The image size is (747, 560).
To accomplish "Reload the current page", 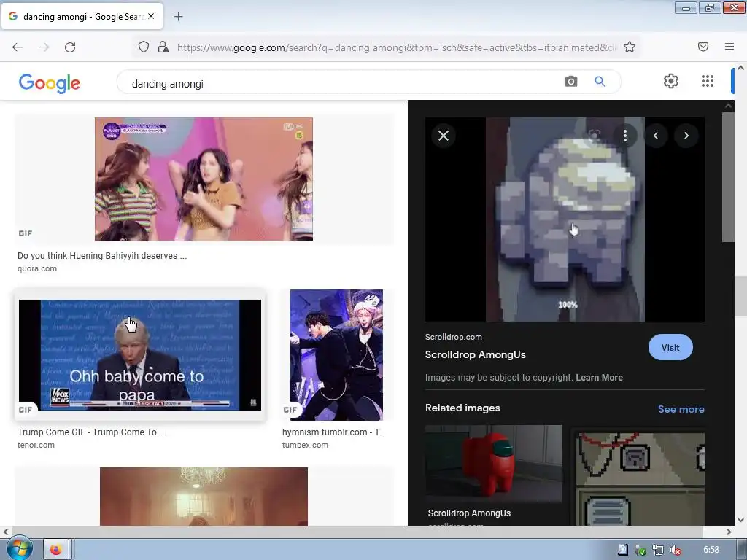I will click(x=70, y=47).
